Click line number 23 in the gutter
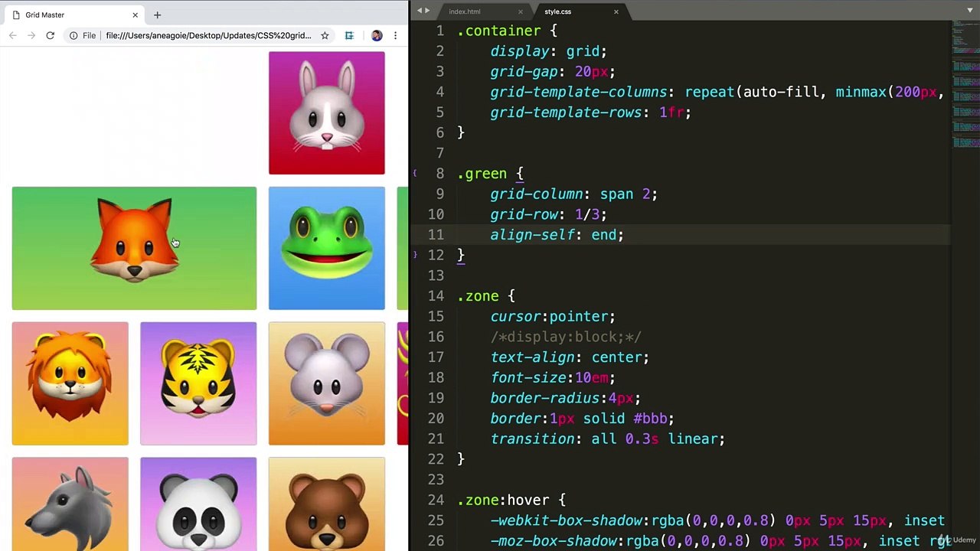The image size is (980, 551). (436, 480)
